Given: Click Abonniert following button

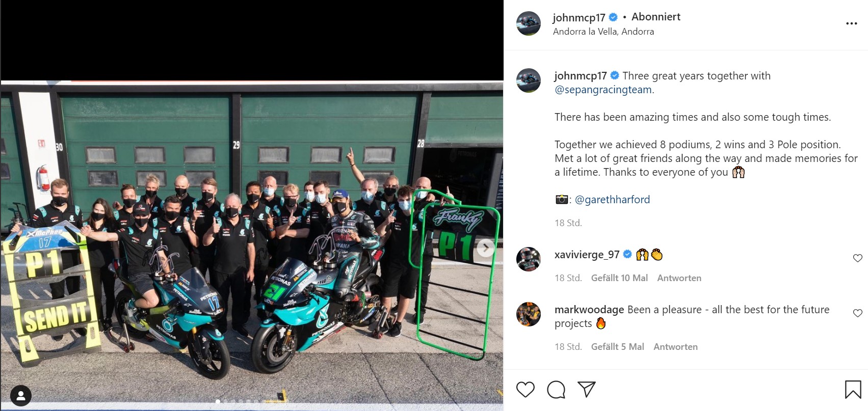Looking at the screenshot, I should [656, 17].
